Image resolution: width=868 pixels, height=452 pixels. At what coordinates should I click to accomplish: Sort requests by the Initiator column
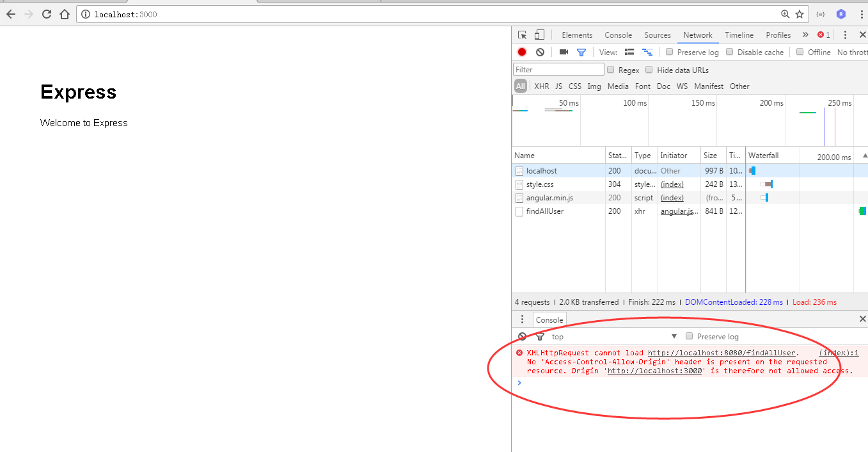coord(679,156)
